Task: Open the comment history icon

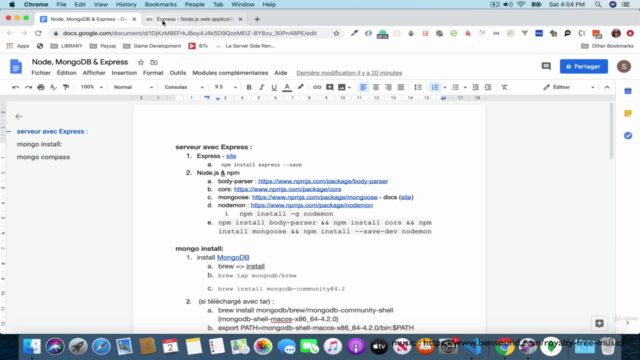Action: point(546,66)
